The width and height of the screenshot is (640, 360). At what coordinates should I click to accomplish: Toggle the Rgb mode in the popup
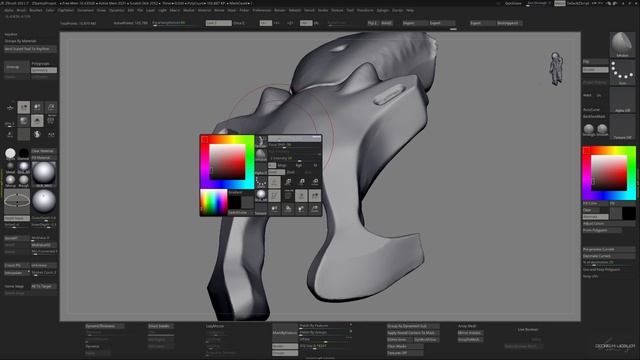coord(299,165)
